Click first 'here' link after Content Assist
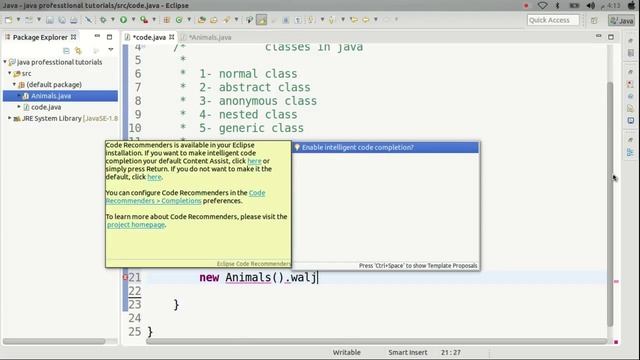This screenshot has width=640, height=360. pyautogui.click(x=254, y=161)
